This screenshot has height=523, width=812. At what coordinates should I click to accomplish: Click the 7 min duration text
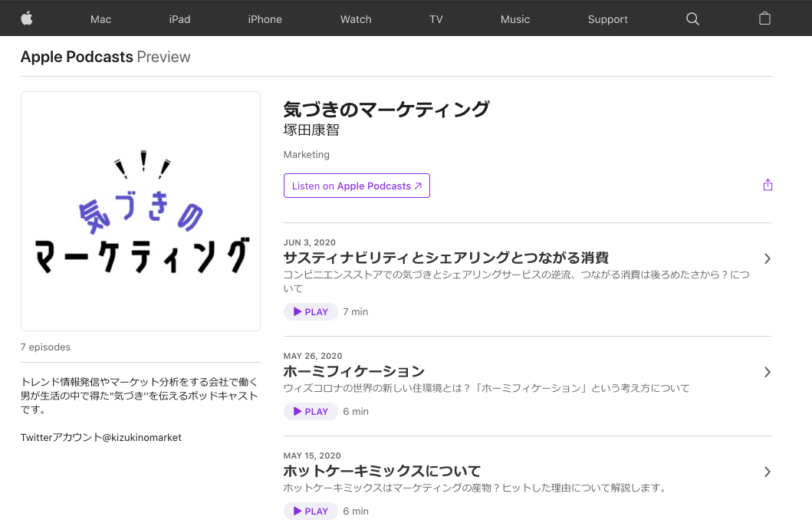tap(355, 311)
